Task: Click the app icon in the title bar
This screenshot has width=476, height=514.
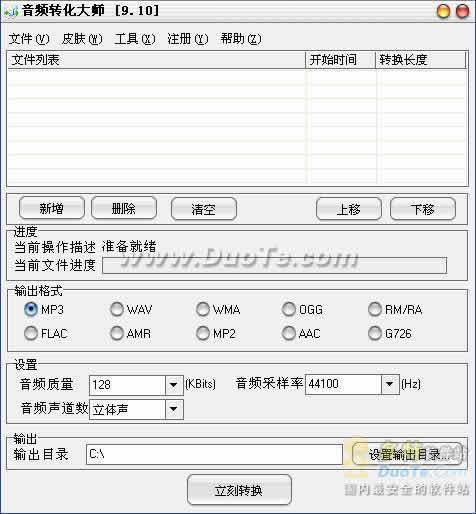Action: [x=11, y=11]
